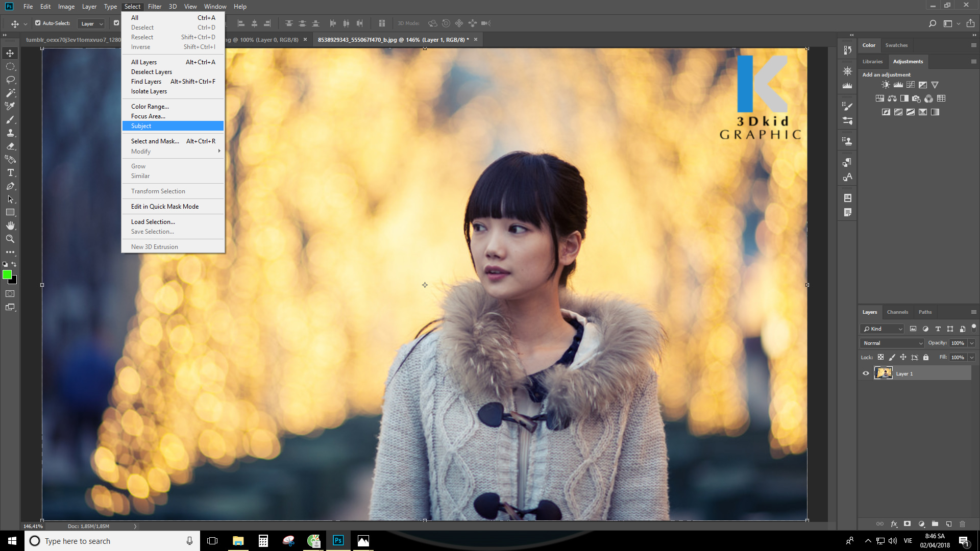Toggle the Auto-Select checkbox

pos(38,23)
